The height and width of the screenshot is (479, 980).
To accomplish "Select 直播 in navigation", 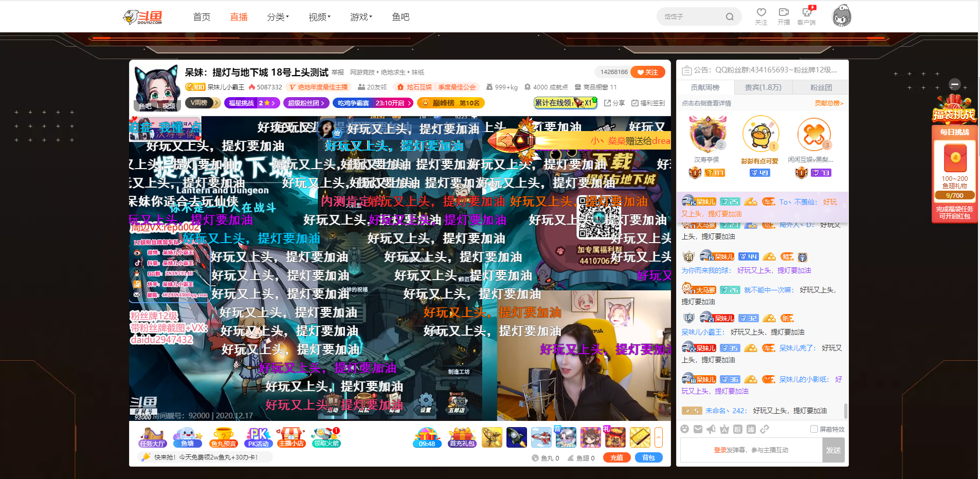I will click(239, 17).
